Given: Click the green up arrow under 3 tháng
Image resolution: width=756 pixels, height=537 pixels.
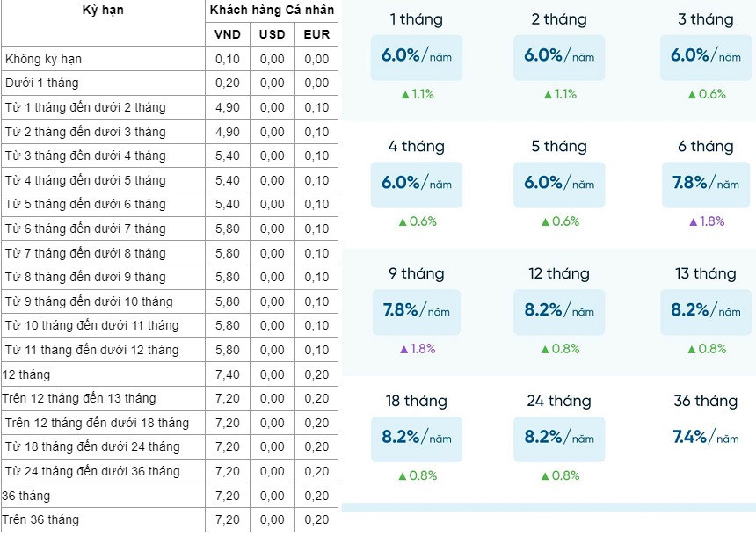Looking at the screenshot, I should tap(692, 94).
